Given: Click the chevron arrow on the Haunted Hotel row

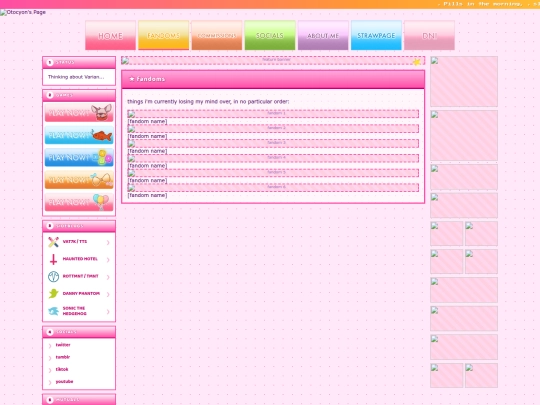Looking at the screenshot, I should 108,260.
